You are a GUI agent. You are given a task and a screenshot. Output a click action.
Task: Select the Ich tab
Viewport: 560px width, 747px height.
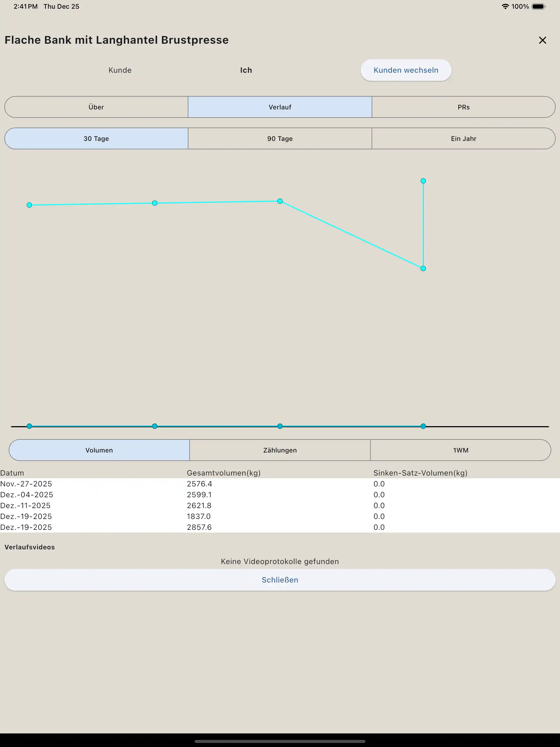(246, 70)
